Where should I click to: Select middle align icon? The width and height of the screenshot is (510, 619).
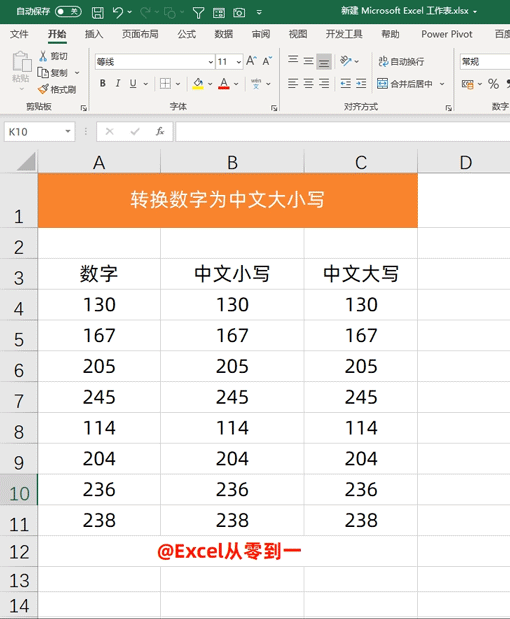308,60
